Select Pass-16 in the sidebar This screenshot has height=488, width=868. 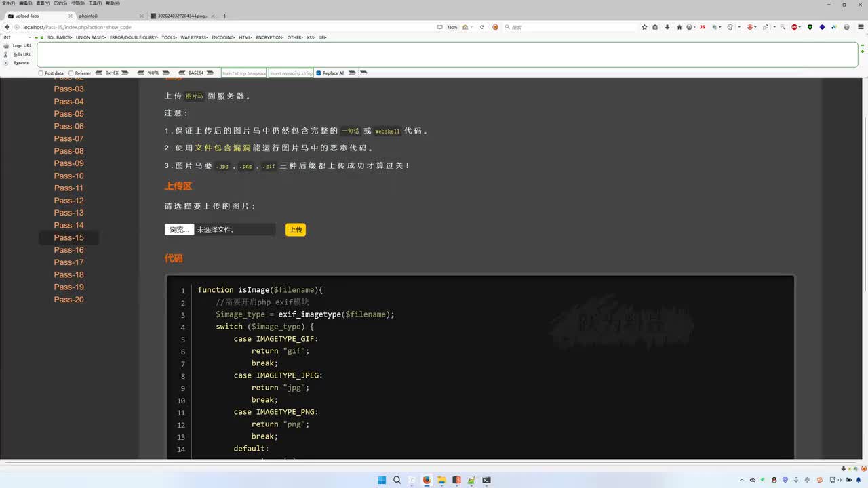click(x=69, y=250)
